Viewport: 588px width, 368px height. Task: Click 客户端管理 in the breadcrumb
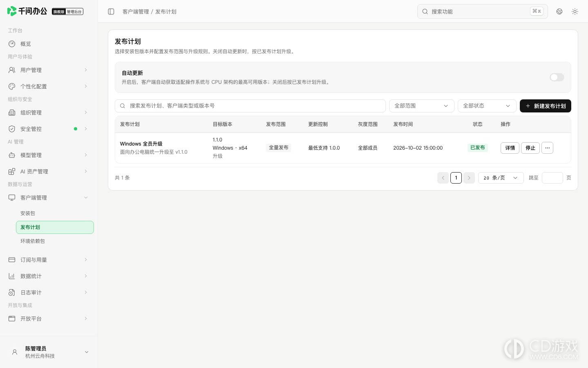[x=136, y=11]
